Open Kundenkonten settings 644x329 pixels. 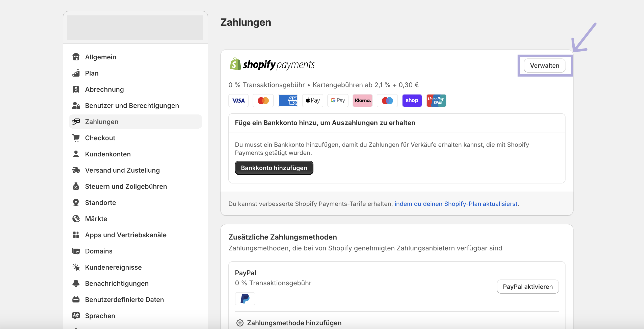[x=135, y=154]
